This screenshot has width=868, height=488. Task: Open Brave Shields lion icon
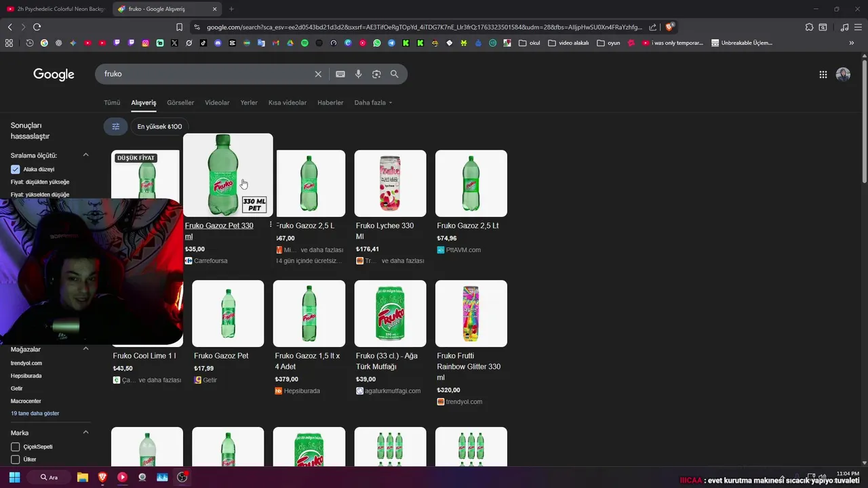pyautogui.click(x=669, y=27)
